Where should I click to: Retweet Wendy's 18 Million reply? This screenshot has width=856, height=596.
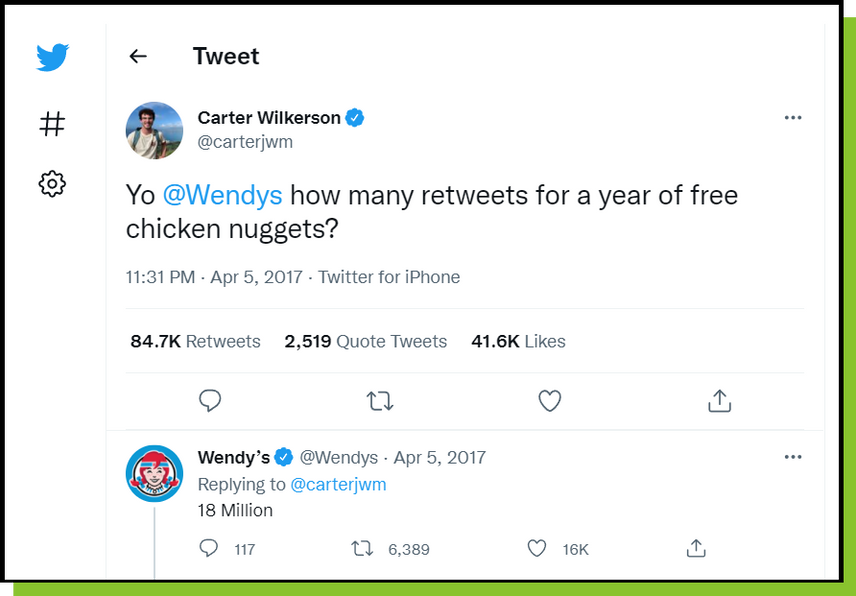tap(363, 548)
